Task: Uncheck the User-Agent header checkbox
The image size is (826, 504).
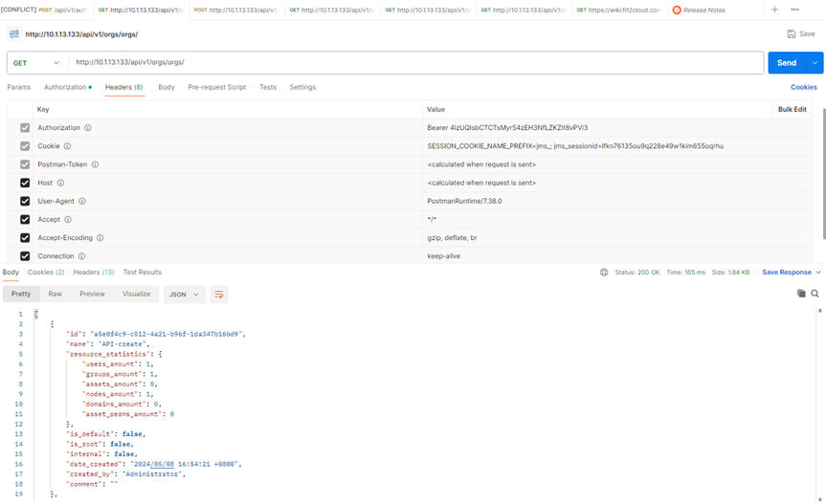Action: tap(25, 202)
